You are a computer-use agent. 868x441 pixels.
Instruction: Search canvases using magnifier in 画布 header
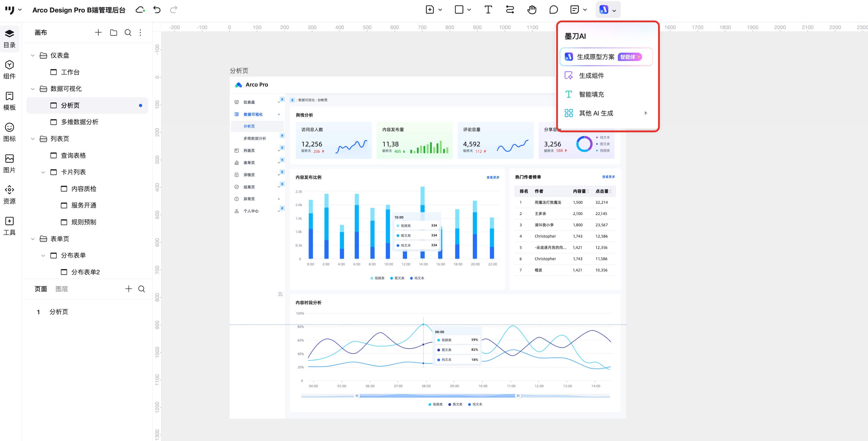[128, 33]
